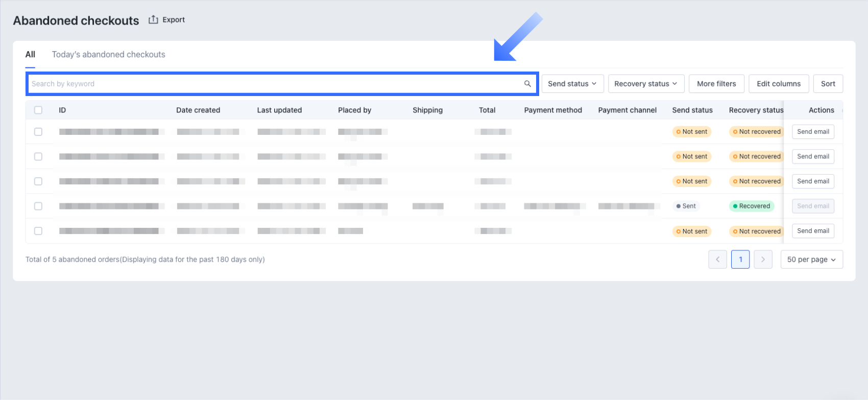Click the magnifier icon in search box
The width and height of the screenshot is (868, 400).
[x=527, y=84]
